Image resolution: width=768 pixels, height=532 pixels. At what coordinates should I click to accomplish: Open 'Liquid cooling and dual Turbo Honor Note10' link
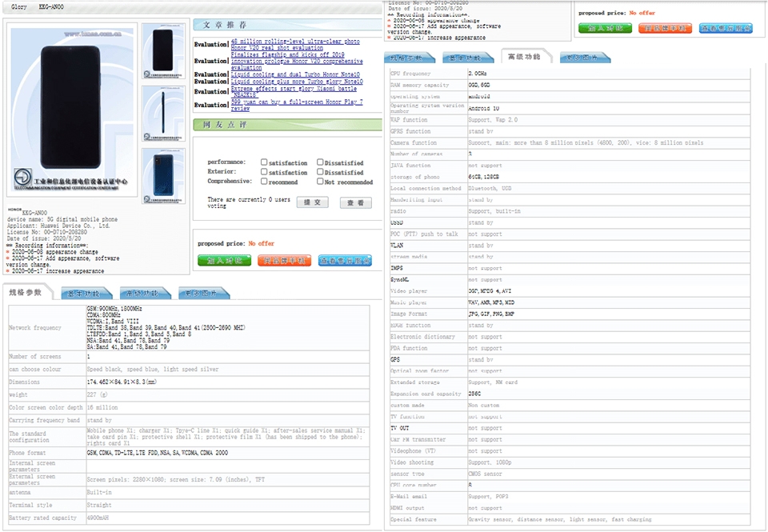coord(295,74)
